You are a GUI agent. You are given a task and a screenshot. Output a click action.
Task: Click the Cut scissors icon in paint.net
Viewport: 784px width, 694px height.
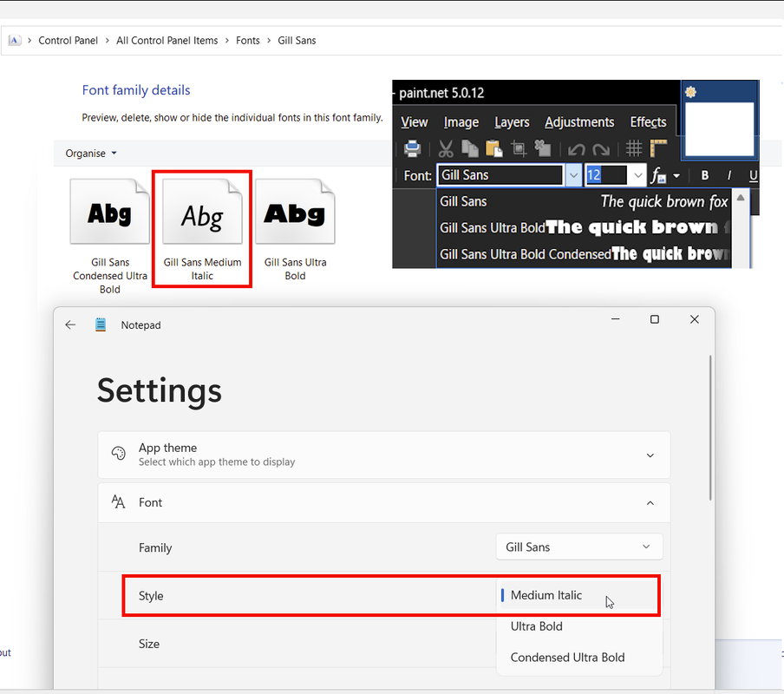(446, 148)
